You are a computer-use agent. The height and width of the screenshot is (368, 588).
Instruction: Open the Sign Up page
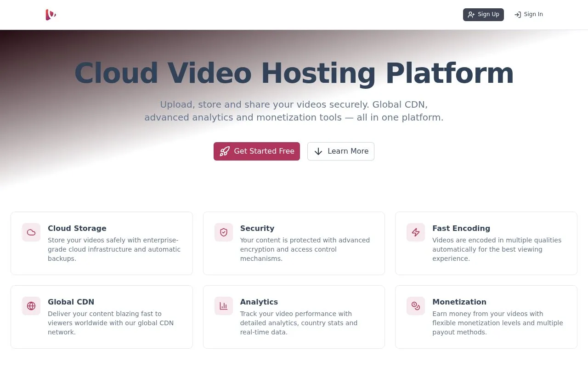[x=483, y=15]
